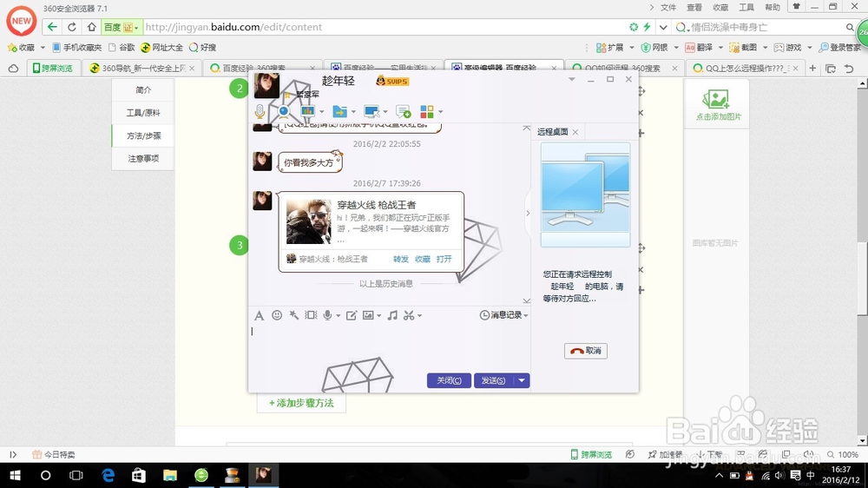Image resolution: width=868 pixels, height=488 pixels.
Task: Click the chat message input field
Action: point(389,346)
